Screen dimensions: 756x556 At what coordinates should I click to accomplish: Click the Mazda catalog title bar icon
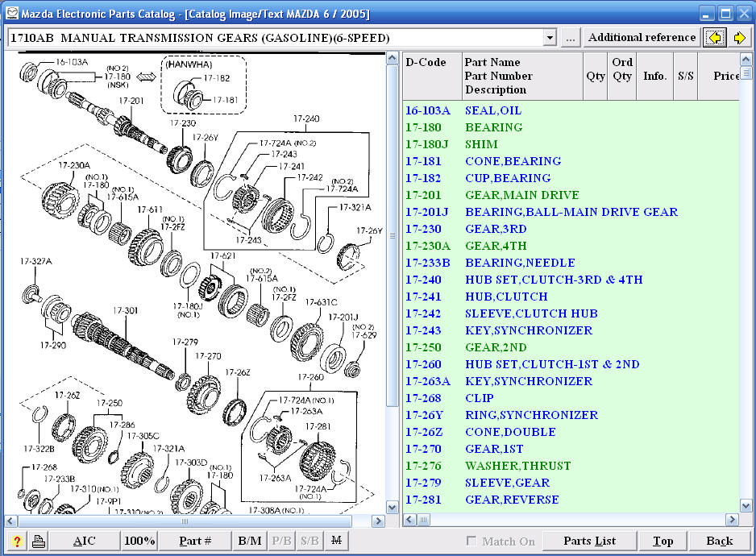coord(10,15)
